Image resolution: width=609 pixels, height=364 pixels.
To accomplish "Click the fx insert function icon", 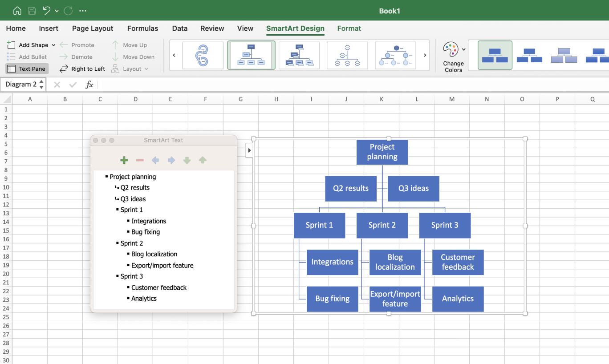I will point(89,85).
